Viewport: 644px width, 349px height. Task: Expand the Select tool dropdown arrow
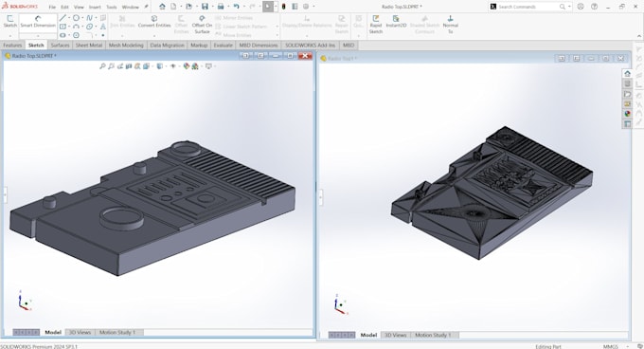pos(276,7)
